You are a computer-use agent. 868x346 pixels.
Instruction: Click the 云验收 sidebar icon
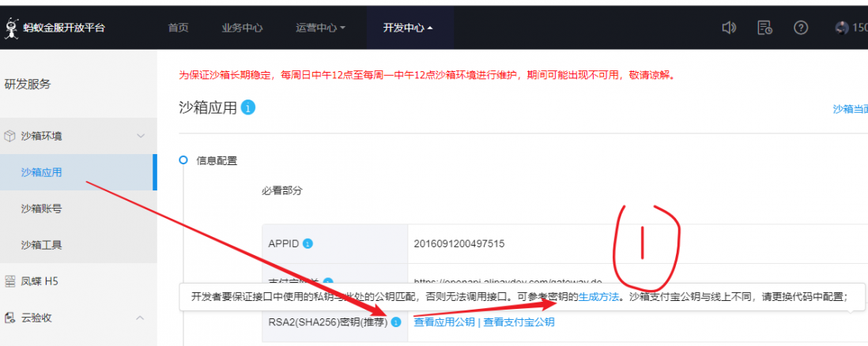[9, 318]
